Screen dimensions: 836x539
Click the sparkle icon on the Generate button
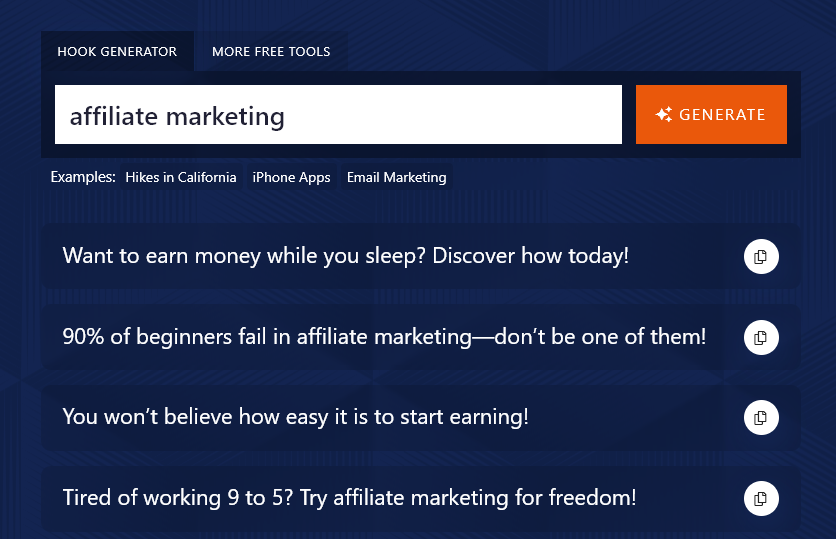pyautogui.click(x=664, y=115)
